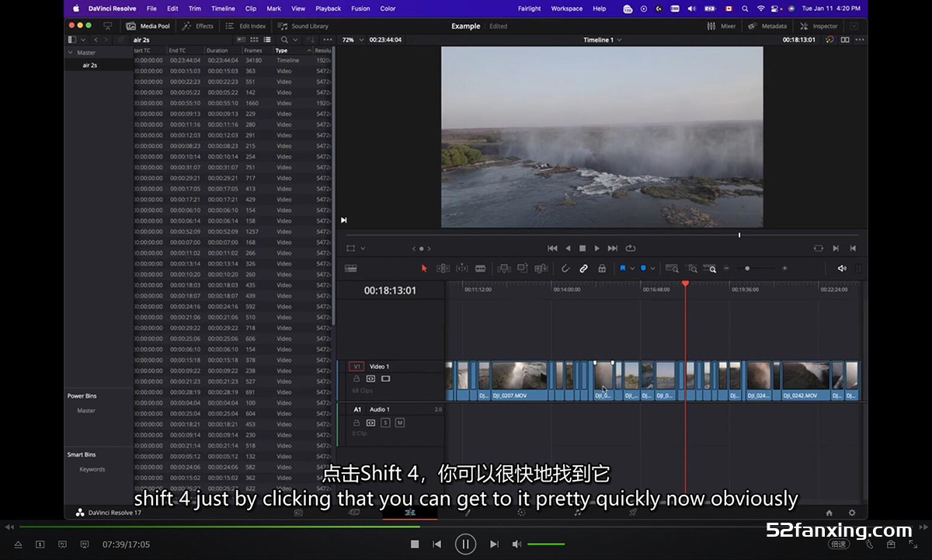This screenshot has height=560, width=932.
Task: Click the Insert Clip edit icon
Action: coord(503,269)
